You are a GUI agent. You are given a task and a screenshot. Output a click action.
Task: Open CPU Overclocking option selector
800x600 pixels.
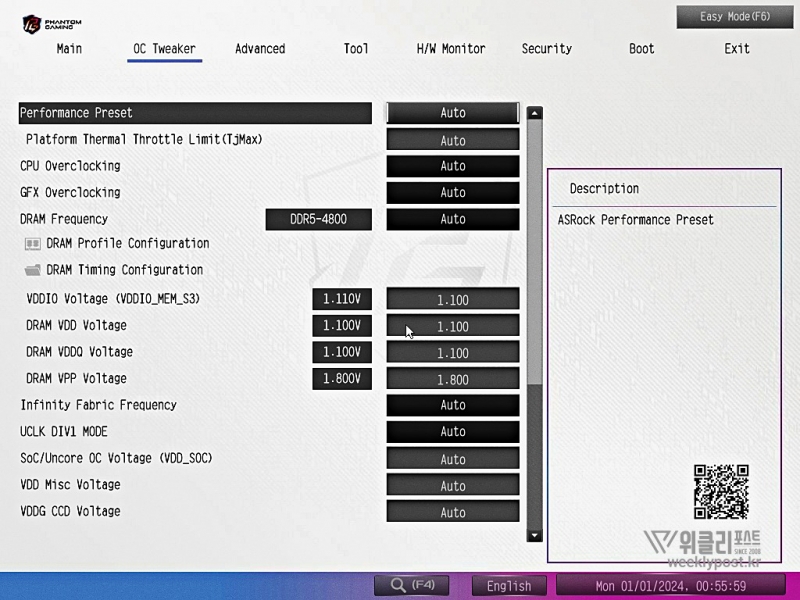pos(452,166)
